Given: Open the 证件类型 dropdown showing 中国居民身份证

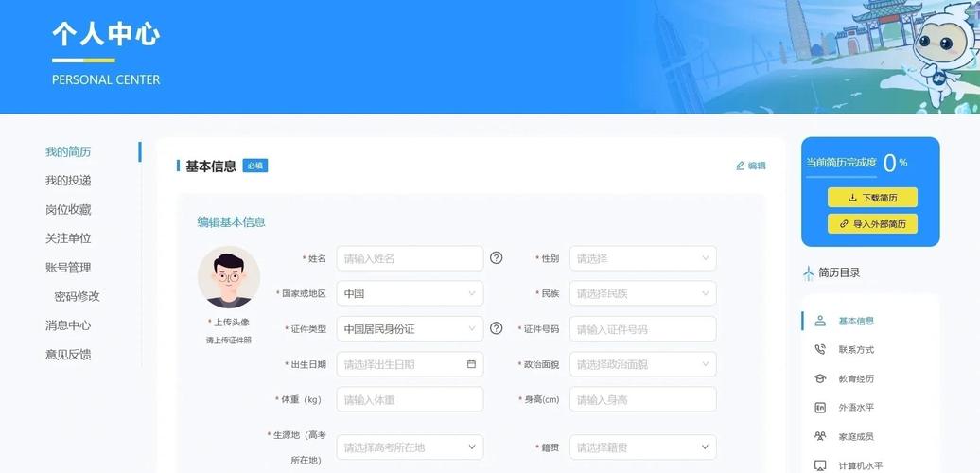Looking at the screenshot, I should (x=410, y=328).
